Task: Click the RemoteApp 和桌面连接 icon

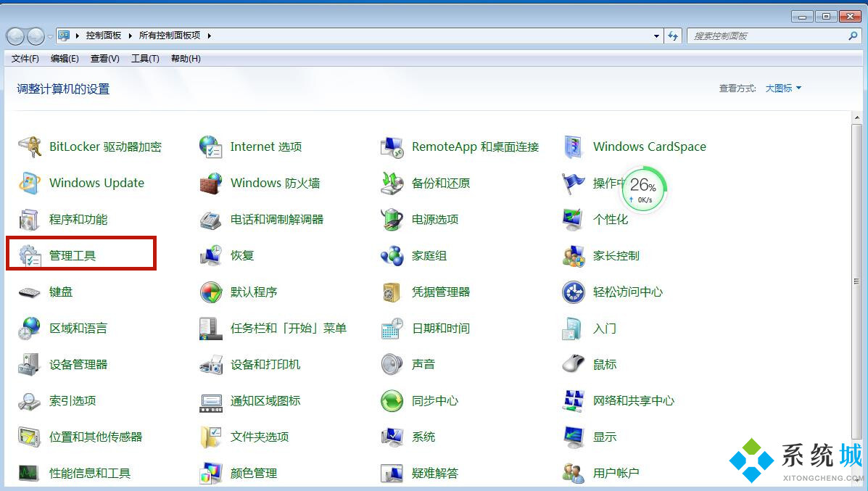Action: (392, 147)
